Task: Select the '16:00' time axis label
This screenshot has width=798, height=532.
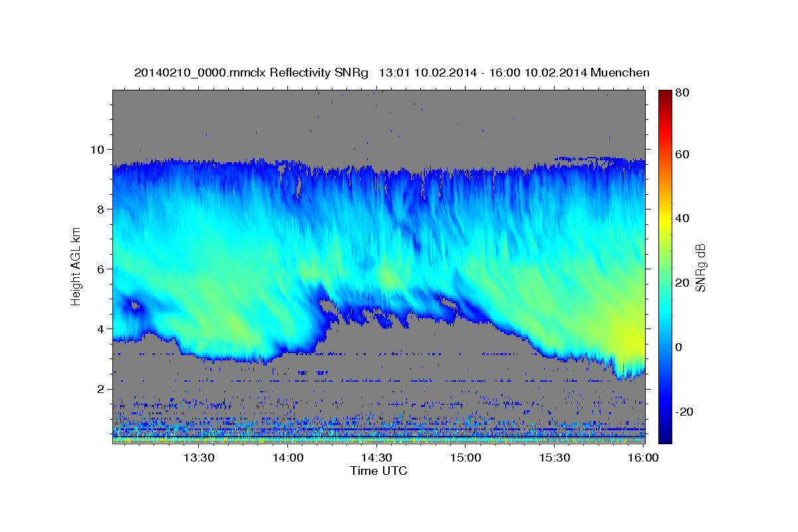Action: [644, 458]
